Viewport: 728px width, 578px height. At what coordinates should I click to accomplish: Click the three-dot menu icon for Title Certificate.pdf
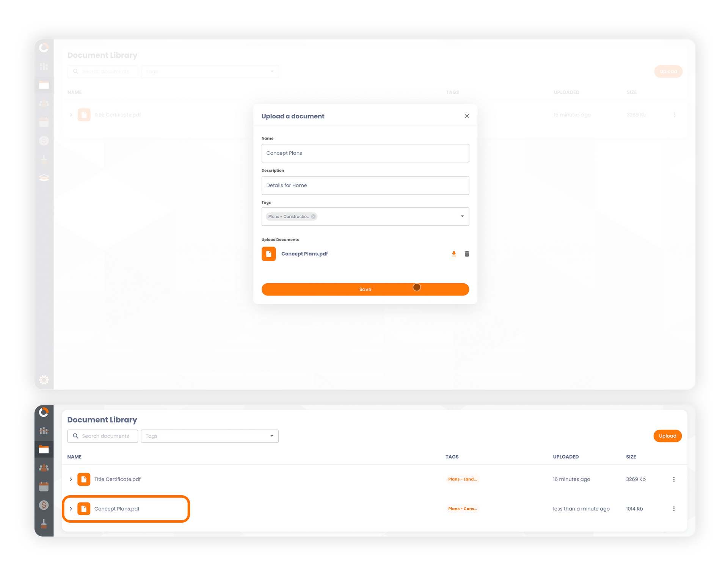pos(674,479)
